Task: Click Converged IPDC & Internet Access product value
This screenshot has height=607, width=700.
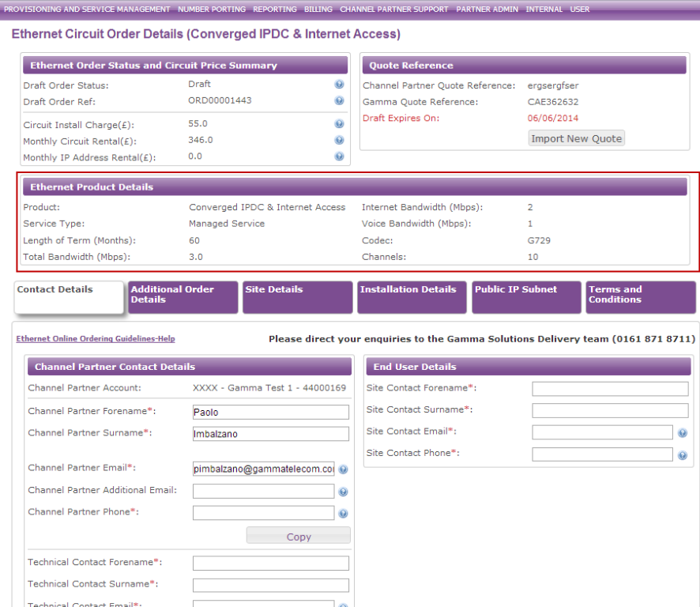Action: tap(267, 207)
